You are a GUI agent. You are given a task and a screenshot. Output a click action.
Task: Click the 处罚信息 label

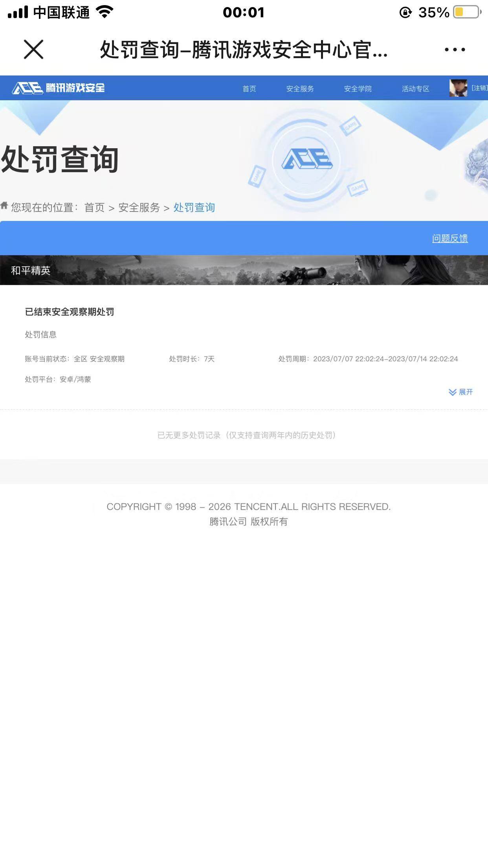point(41,335)
